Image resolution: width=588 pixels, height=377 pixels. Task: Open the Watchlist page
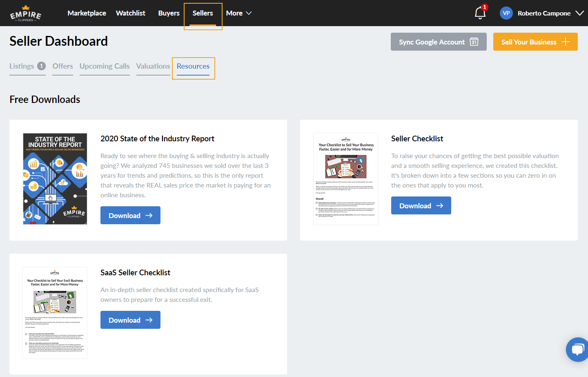coord(131,13)
